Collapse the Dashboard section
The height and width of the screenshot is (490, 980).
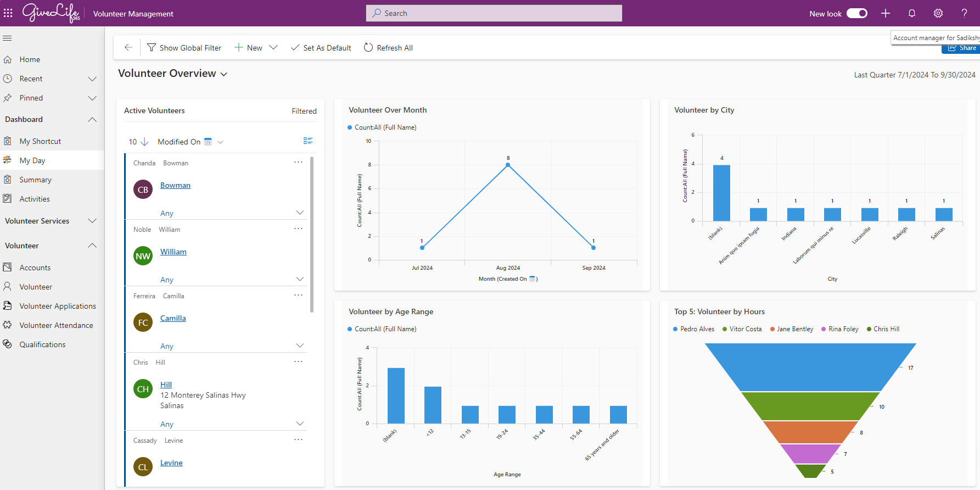[92, 120]
